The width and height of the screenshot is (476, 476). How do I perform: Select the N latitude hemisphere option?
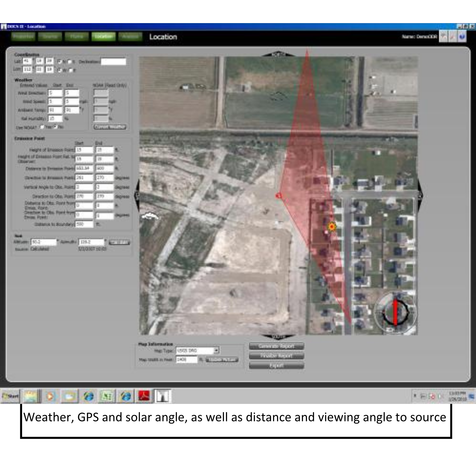[59, 62]
